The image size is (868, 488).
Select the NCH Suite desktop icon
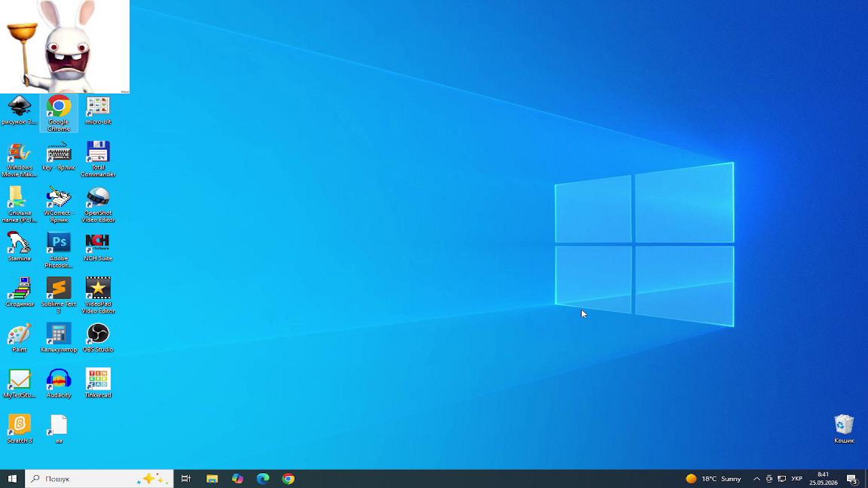pos(98,247)
